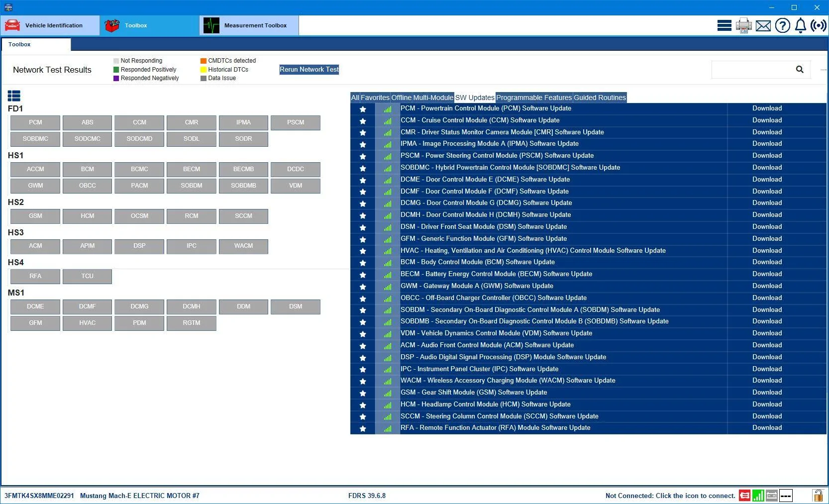Viewport: 829px width, 504px height.
Task: Click the dashes status icon in status bar
Action: point(786,496)
